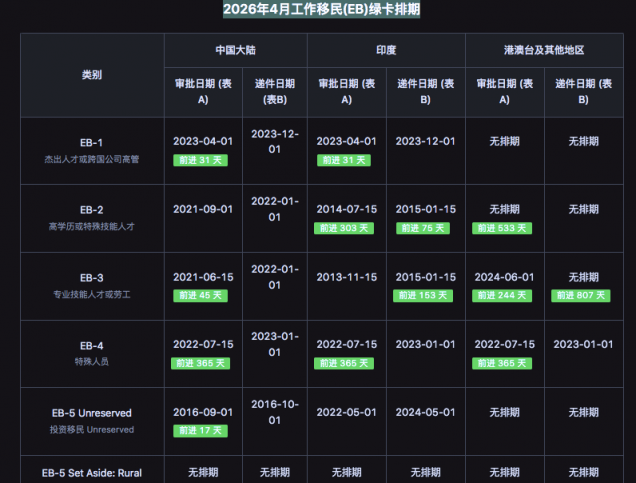Click the 前进 17 天 green badge
The height and width of the screenshot is (483, 636).
[x=203, y=431]
